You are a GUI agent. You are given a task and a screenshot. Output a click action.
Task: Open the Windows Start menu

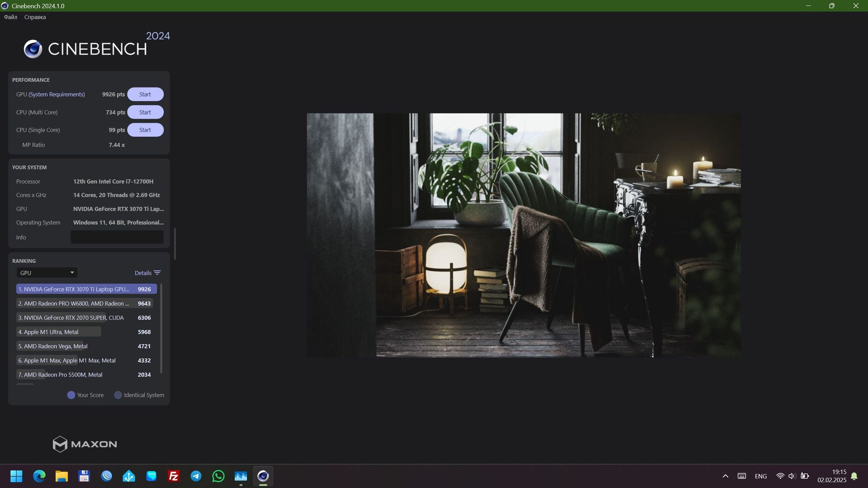pyautogui.click(x=16, y=476)
